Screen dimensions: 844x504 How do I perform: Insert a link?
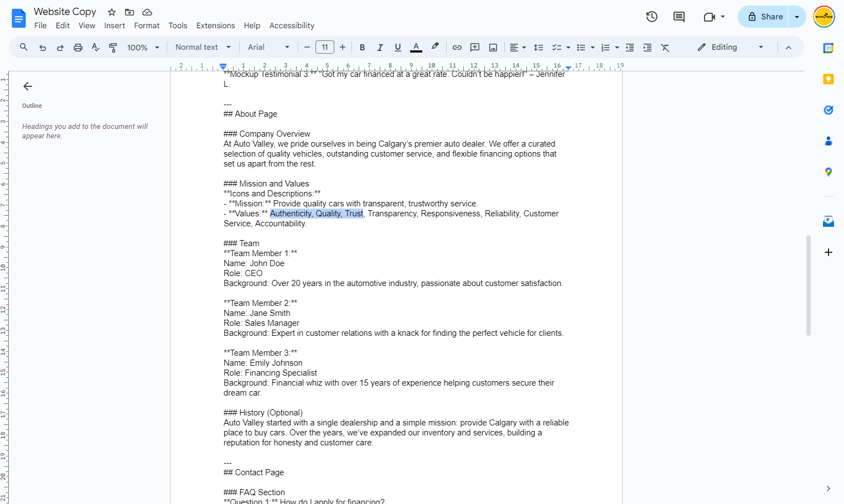pyautogui.click(x=457, y=48)
